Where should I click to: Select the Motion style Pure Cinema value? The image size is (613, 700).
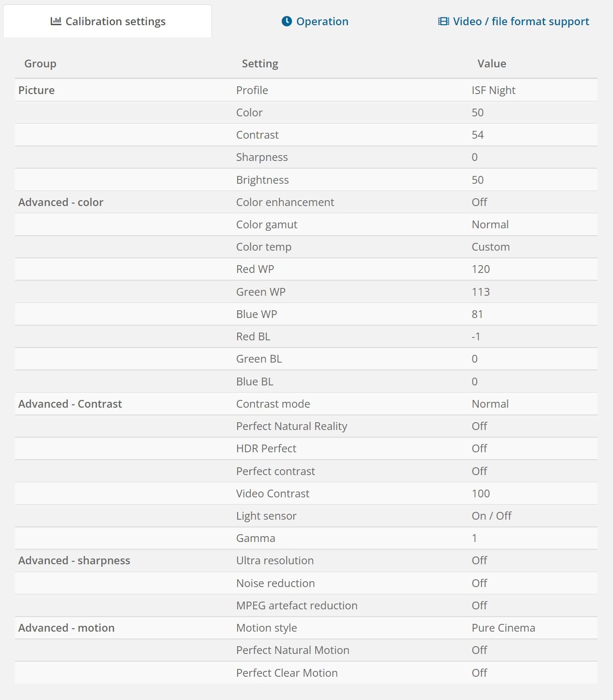pos(503,628)
